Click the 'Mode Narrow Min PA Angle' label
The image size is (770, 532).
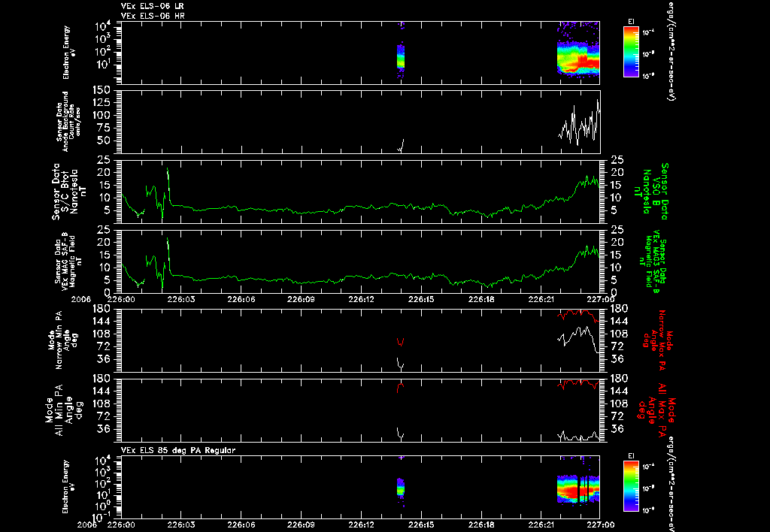point(62,340)
